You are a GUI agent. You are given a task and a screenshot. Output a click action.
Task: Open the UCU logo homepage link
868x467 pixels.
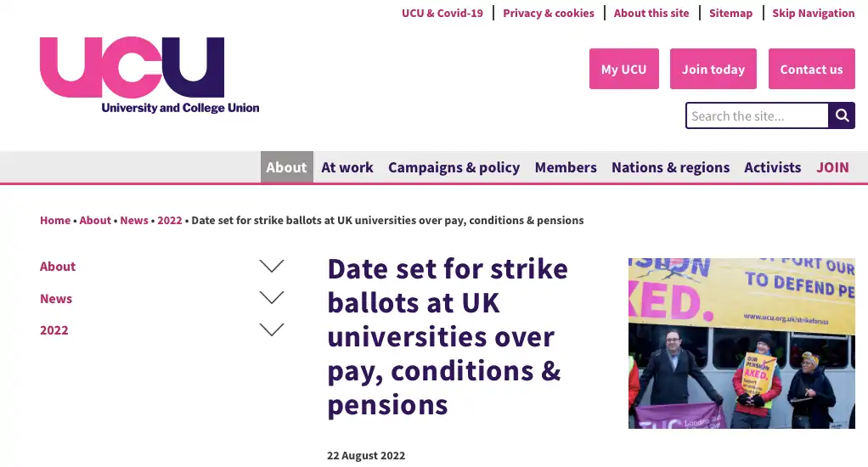(149, 76)
